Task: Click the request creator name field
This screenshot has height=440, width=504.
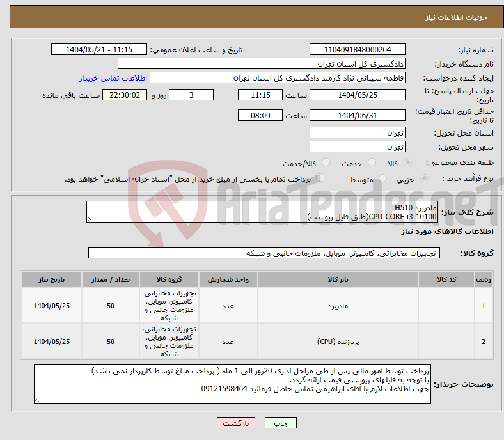Action: (278, 78)
